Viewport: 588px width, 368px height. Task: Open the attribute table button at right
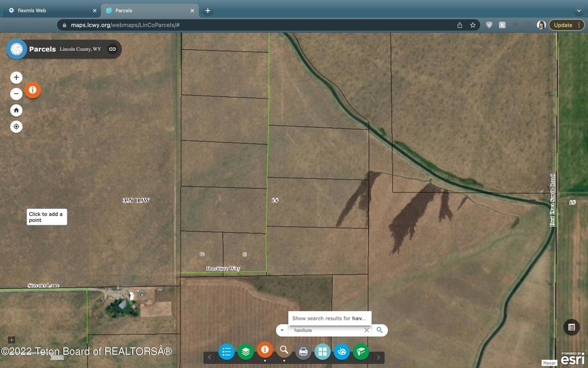571,327
